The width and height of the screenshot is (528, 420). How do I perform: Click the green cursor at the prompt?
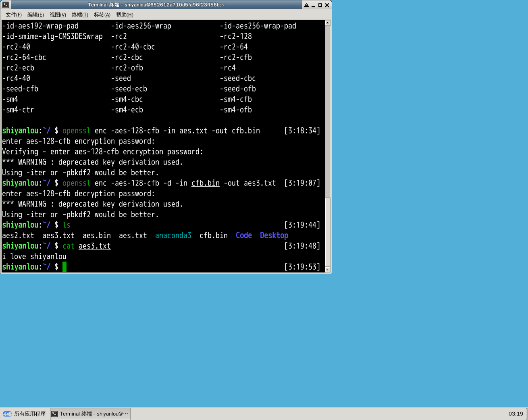(x=64, y=267)
